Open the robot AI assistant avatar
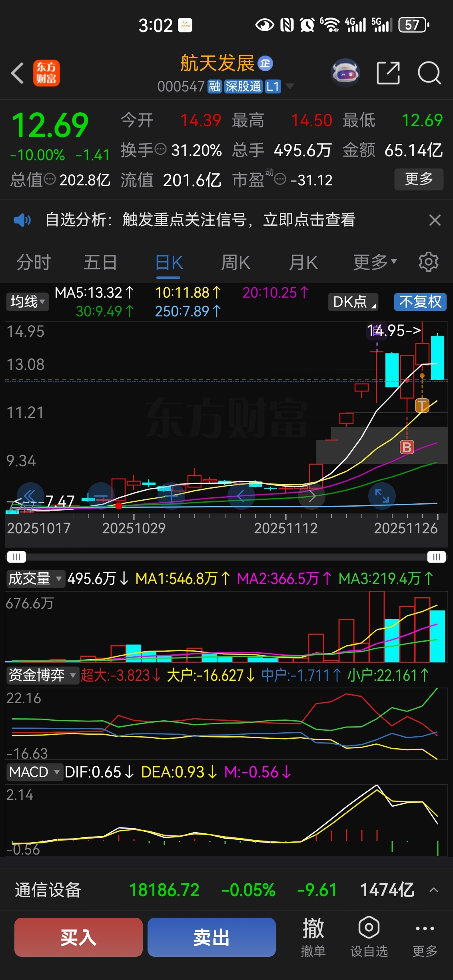453x980 pixels. (x=345, y=73)
